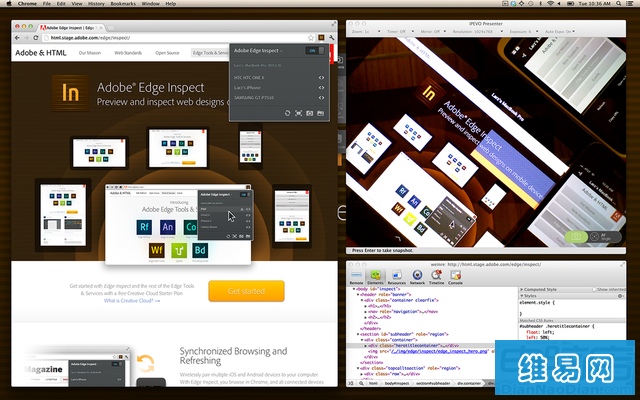The image size is (640, 400).
Task: Click the Chrome address bar URL field
Action: pyautogui.click(x=176, y=38)
